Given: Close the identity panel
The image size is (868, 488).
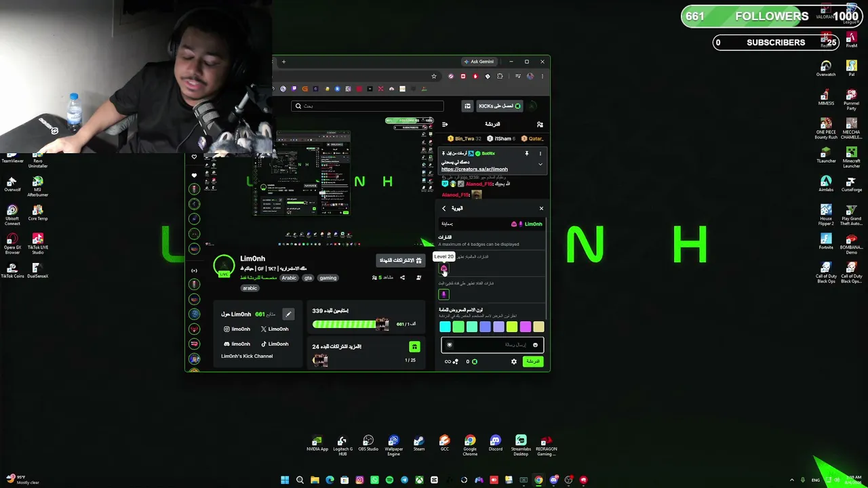Looking at the screenshot, I should pos(541,209).
